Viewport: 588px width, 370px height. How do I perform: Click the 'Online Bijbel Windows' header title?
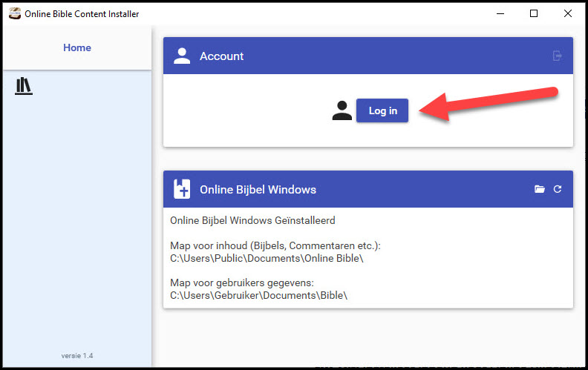coord(258,190)
